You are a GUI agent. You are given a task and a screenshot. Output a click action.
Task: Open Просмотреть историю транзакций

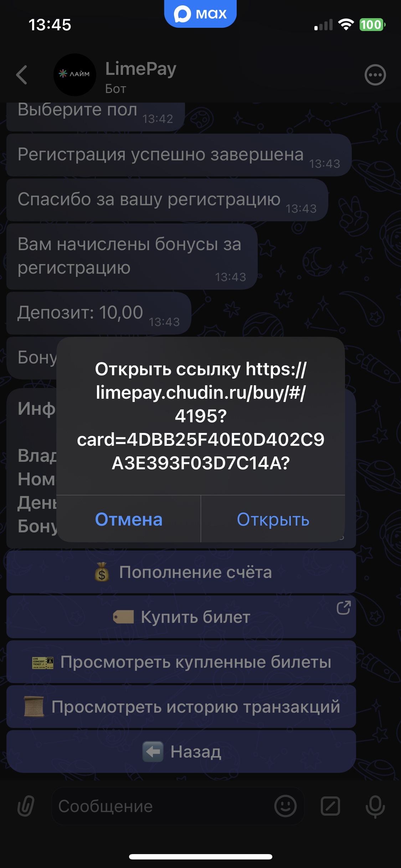coord(181,707)
